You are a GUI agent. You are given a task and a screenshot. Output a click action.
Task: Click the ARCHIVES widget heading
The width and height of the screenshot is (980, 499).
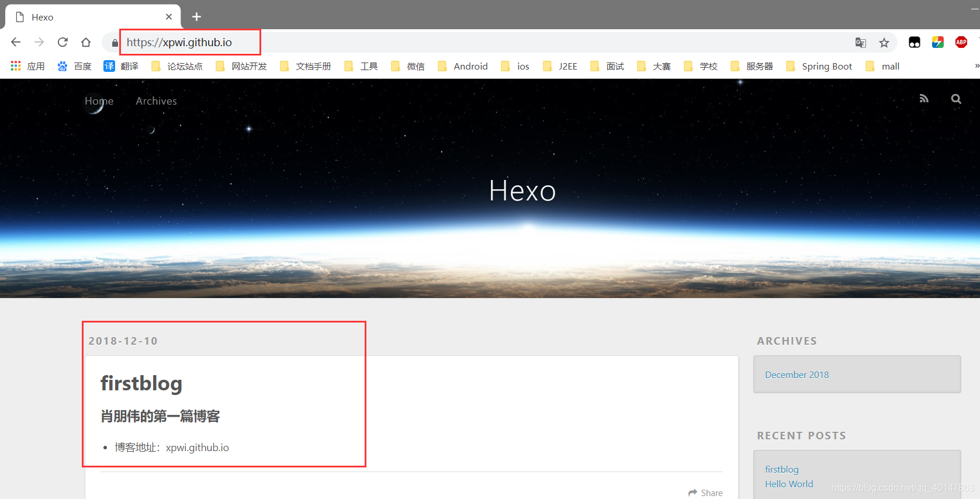pyautogui.click(x=787, y=341)
